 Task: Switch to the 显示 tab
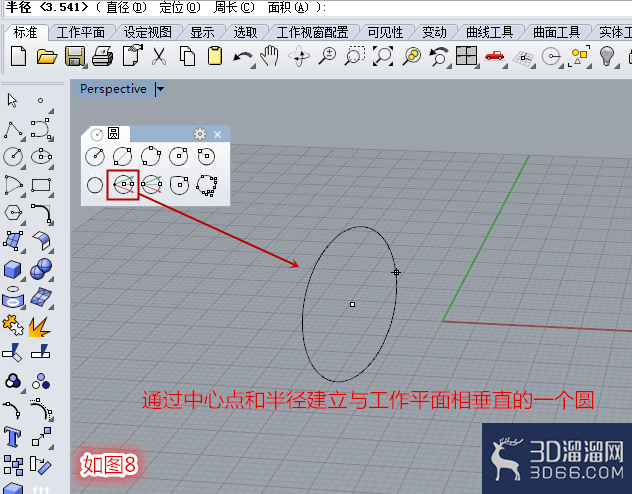click(x=202, y=32)
